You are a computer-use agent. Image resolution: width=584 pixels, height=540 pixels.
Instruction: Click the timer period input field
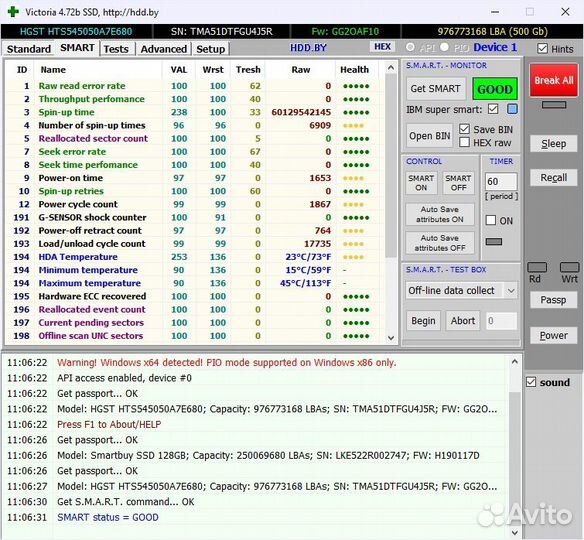click(501, 182)
